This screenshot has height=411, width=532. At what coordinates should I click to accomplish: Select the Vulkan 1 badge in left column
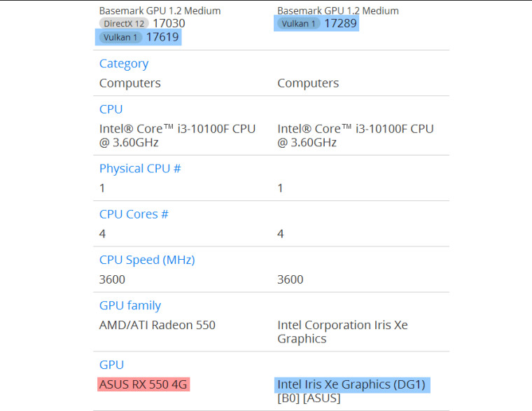pyautogui.click(x=120, y=37)
